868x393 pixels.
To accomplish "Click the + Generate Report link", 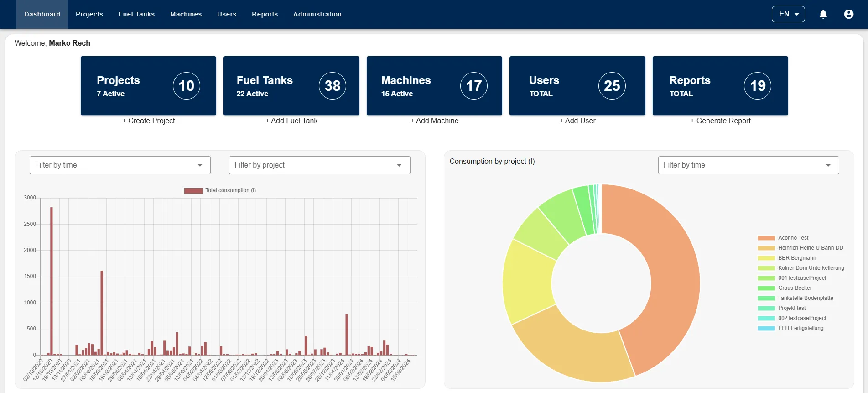I will (x=720, y=121).
